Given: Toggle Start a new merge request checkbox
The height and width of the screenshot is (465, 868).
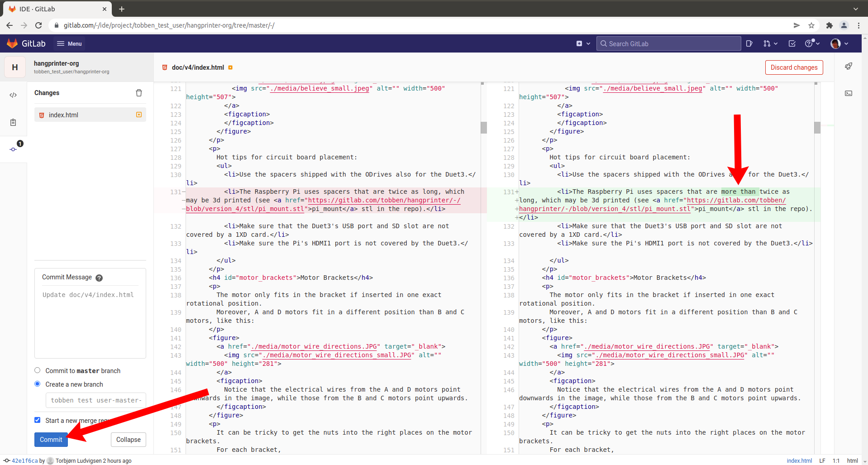Looking at the screenshot, I should 38,420.
